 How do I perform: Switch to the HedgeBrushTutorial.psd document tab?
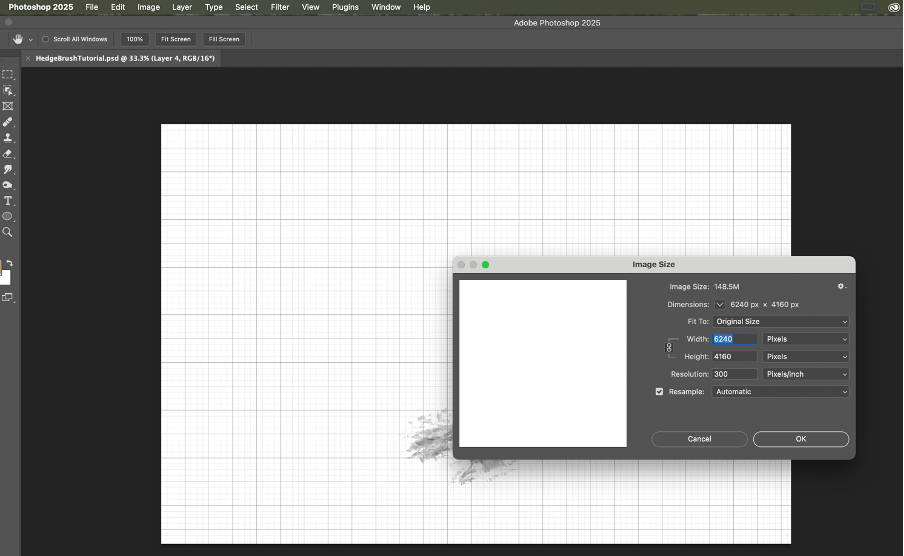point(125,58)
